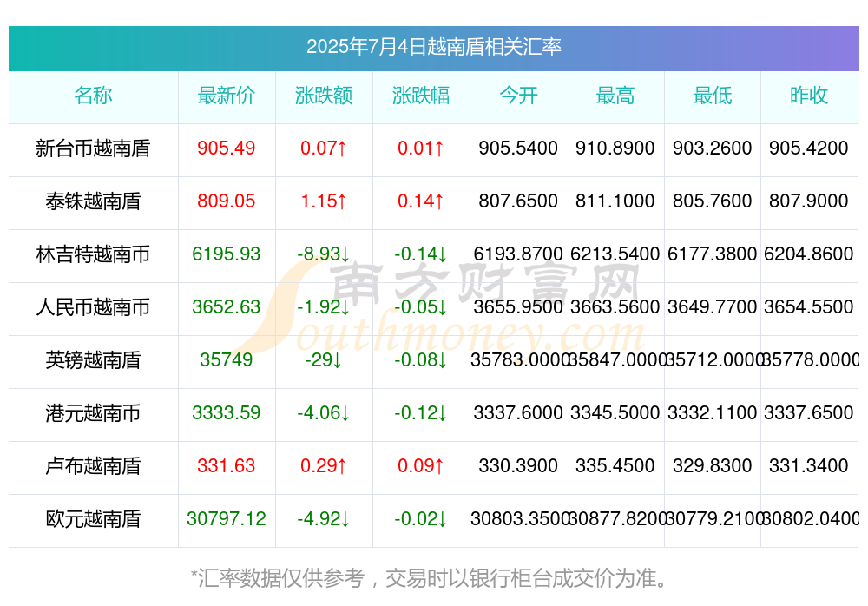Click change percent -0.08↓
This screenshot has width=868, height=606.
[x=421, y=359]
